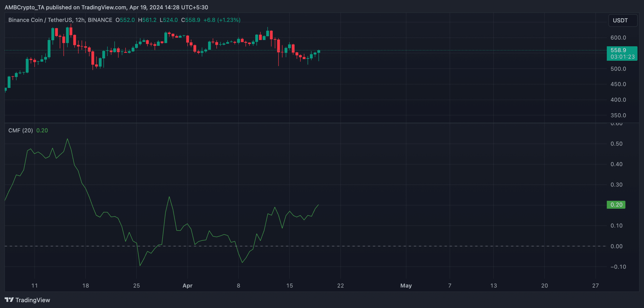Click the high value H561.2
The height and width of the screenshot is (308, 644).
147,20
